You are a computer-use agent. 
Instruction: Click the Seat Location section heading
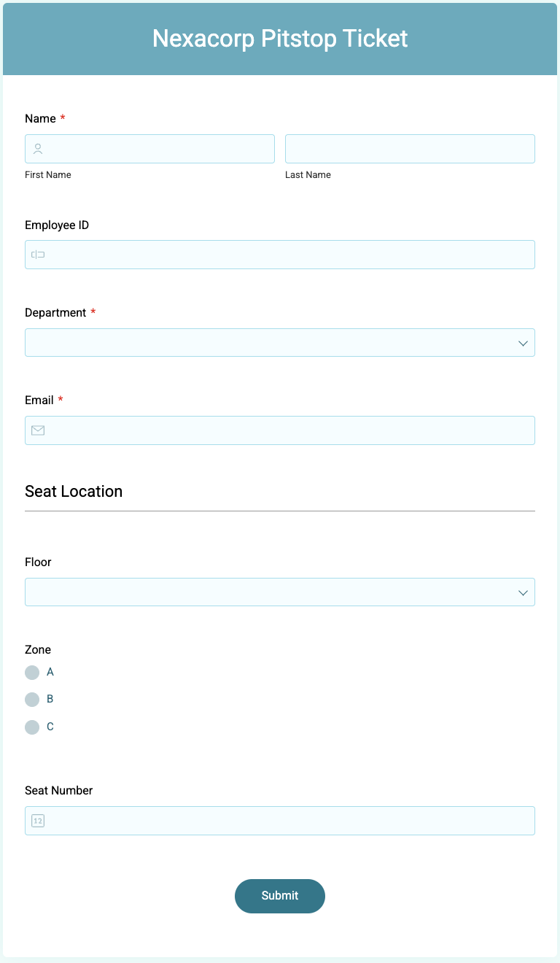click(x=74, y=492)
